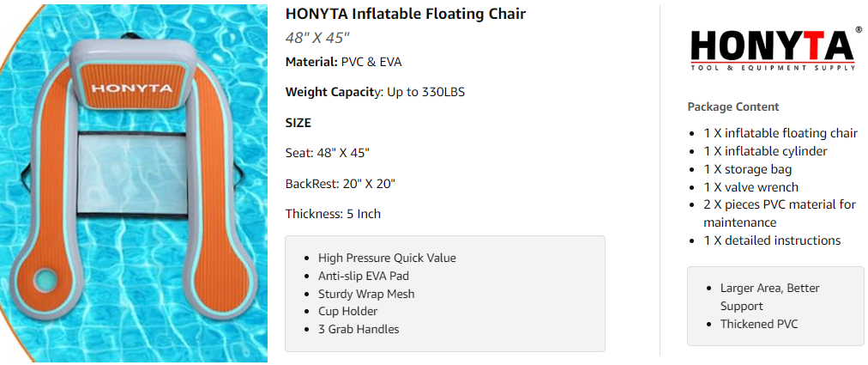Image resolution: width=868 pixels, height=365 pixels.
Task: Click the 1 X detailed instructions item
Action: pyautogui.click(x=772, y=240)
